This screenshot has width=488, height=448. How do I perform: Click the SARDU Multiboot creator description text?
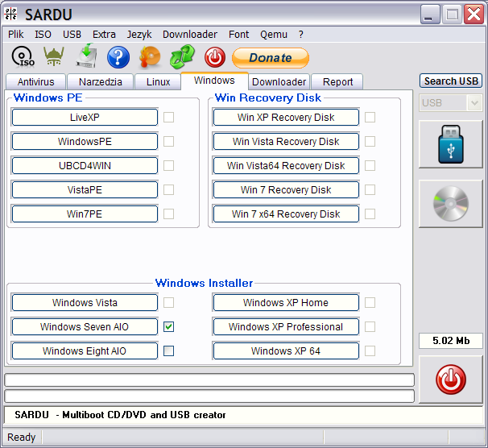(x=120, y=415)
